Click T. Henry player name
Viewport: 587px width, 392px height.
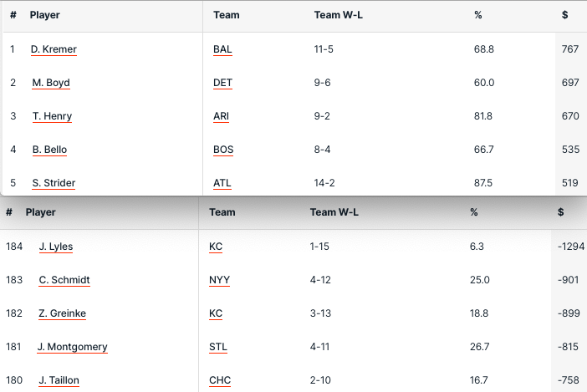[x=52, y=116]
